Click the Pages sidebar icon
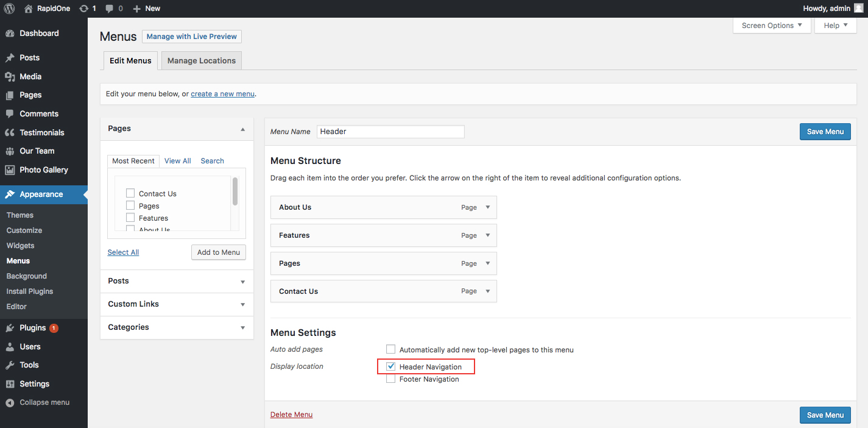 click(x=10, y=95)
